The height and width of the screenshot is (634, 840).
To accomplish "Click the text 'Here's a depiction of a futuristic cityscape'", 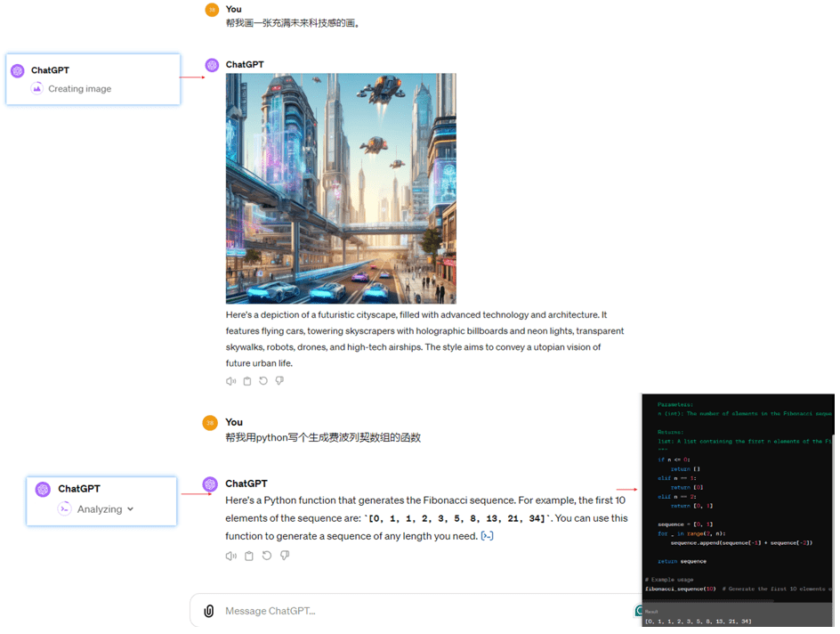I will 311,315.
